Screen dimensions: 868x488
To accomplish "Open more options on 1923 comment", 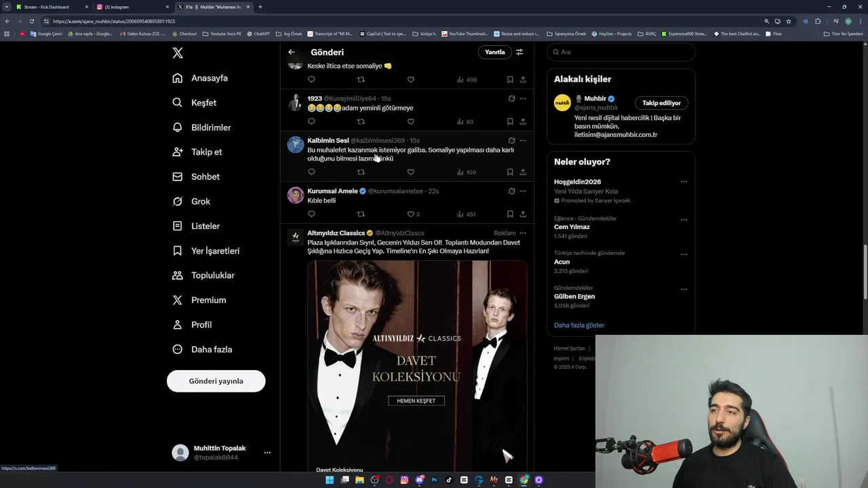I will (523, 98).
